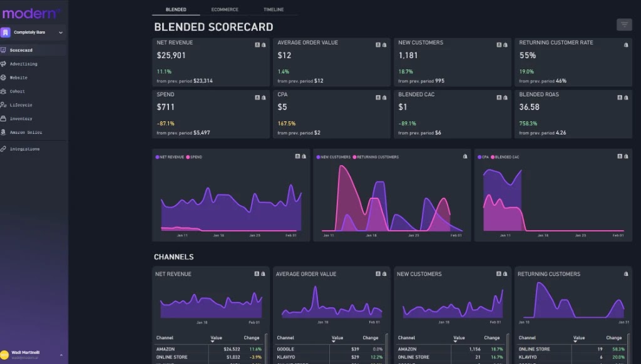Expand the Completely Bare workspace dropdown
This screenshot has height=364, width=641.
click(60, 32)
